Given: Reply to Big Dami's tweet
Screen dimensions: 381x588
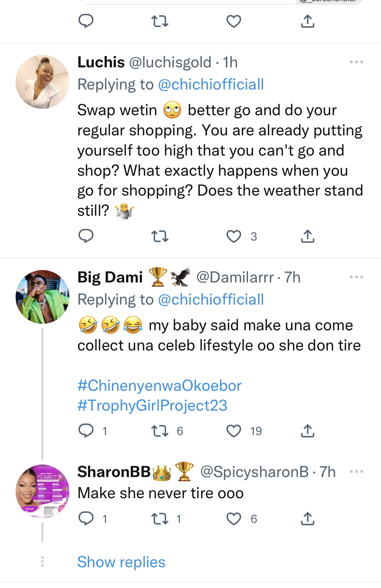Looking at the screenshot, I should [86, 431].
